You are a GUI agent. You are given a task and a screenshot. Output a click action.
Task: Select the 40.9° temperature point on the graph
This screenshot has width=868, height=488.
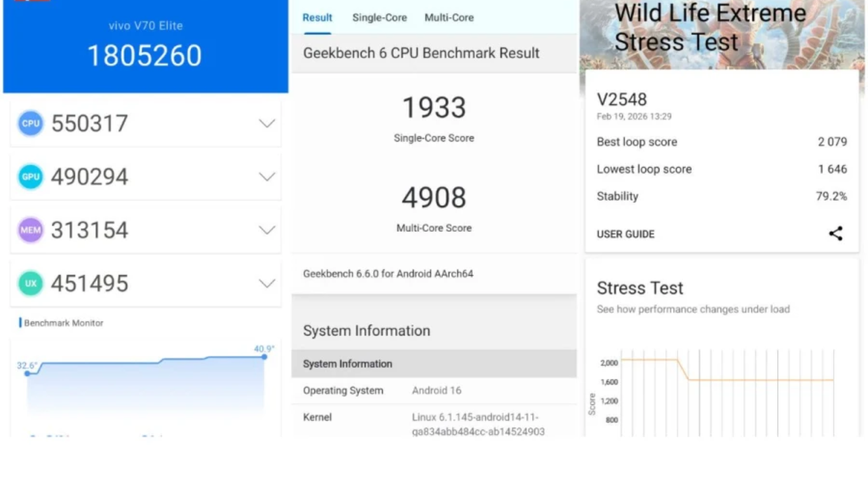click(x=264, y=358)
